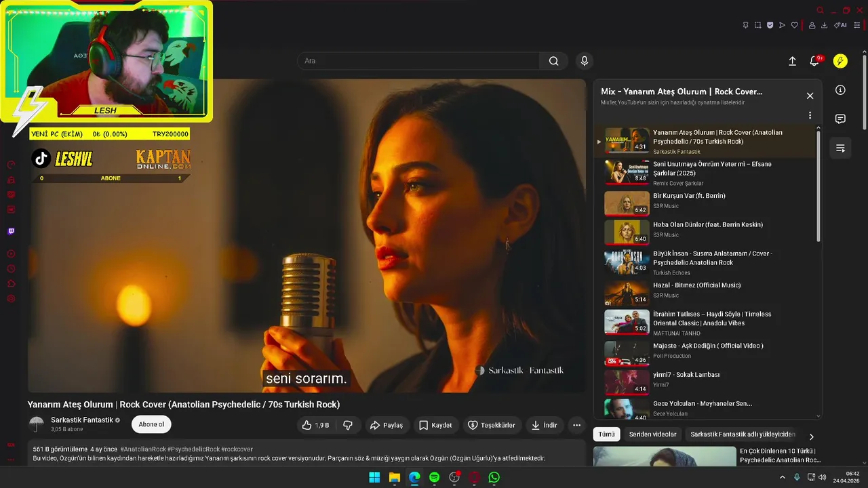Open the Twitch icon in the browser sidebar

point(11,231)
